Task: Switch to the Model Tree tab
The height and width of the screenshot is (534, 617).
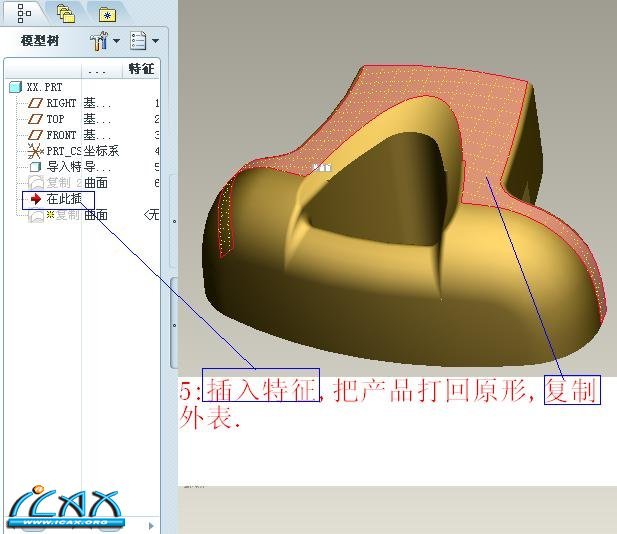Action: tap(24, 13)
